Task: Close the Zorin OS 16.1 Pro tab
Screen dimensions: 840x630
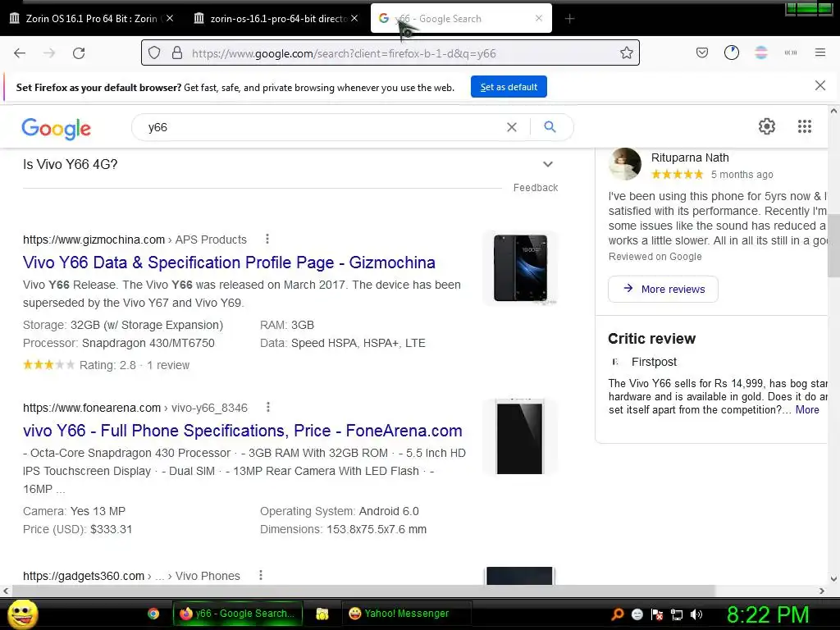Action: [x=170, y=18]
